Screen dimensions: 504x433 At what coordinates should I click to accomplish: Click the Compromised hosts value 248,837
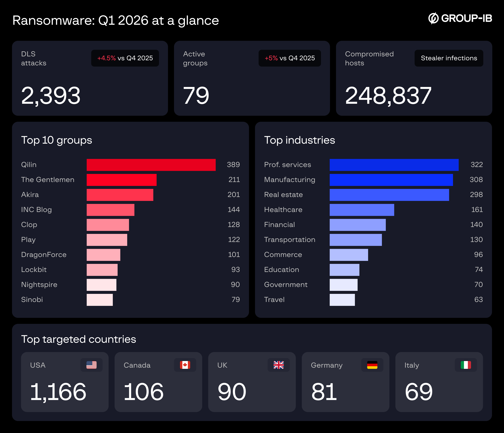[x=388, y=96]
